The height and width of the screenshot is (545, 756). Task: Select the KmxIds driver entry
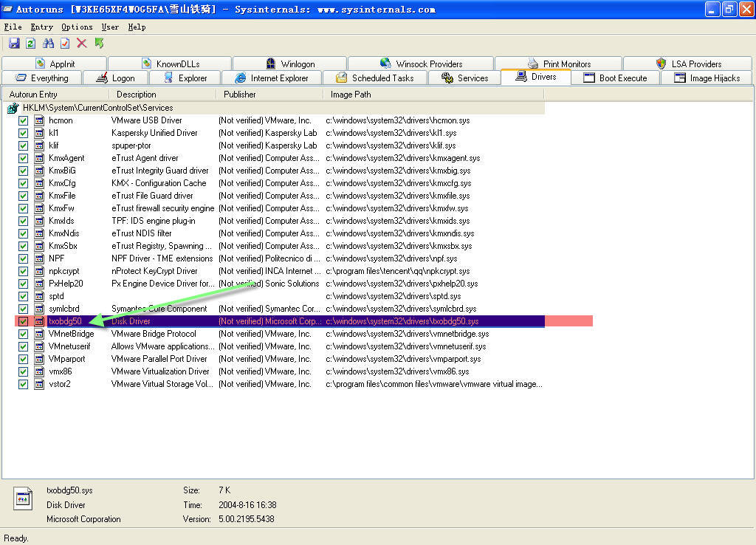tap(61, 221)
